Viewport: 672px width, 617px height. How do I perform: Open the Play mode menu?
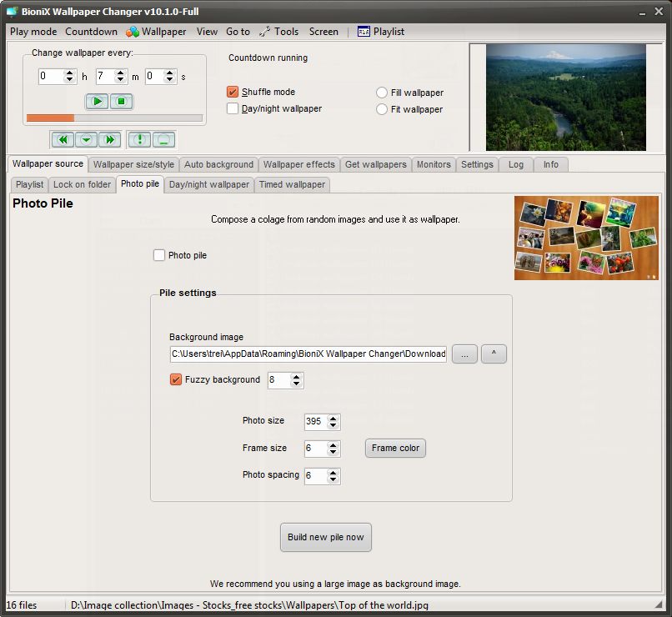pyautogui.click(x=33, y=32)
